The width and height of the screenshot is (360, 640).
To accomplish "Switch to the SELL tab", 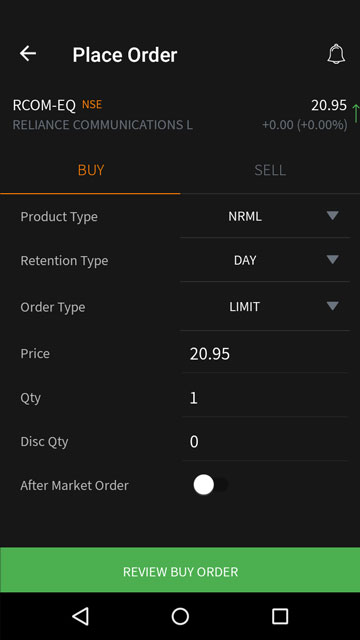I will coord(270,170).
